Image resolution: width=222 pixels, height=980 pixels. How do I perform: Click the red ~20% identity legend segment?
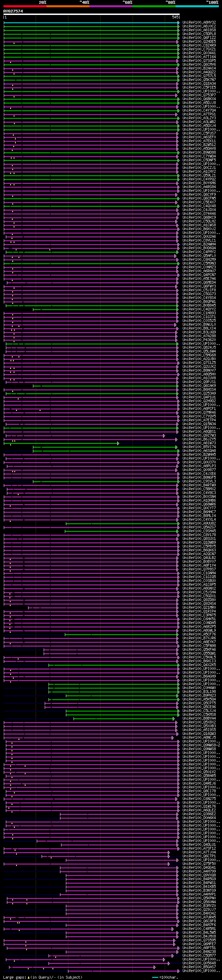pos(25,6)
